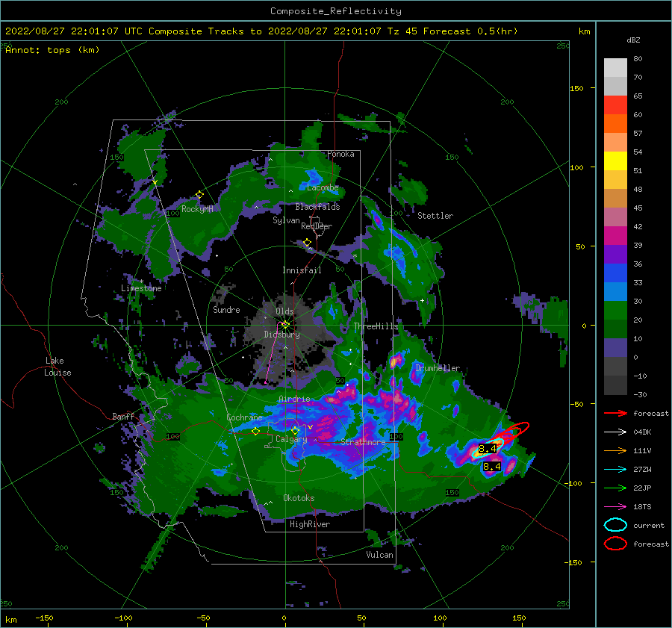672x628 pixels.
Task: Click the yellow diamond marker beside RockyMH
Action: (199, 195)
